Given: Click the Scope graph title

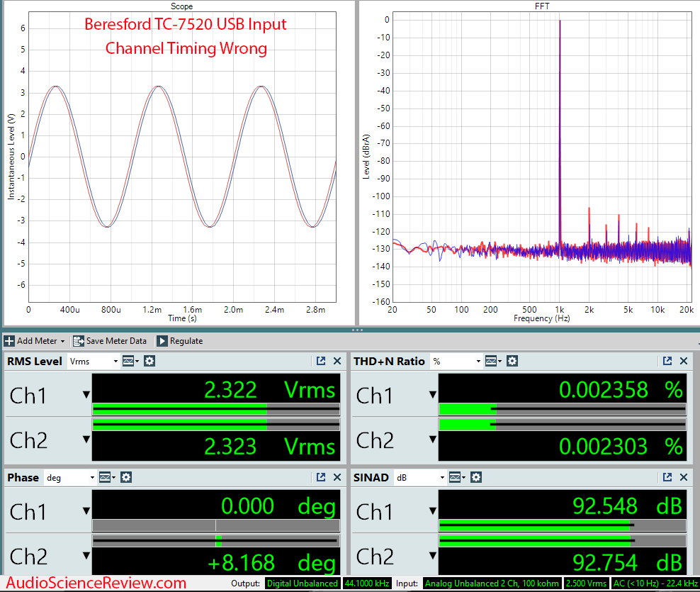Looking at the screenshot, I should click(181, 6).
